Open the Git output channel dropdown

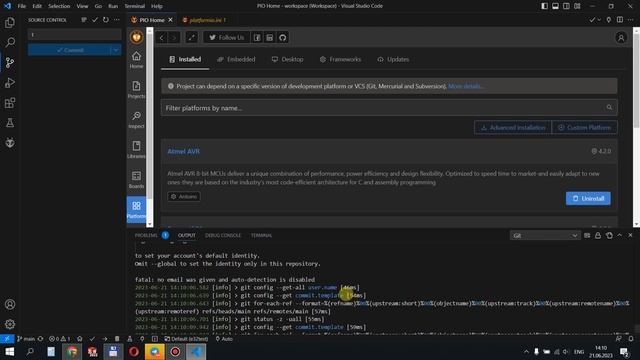point(545,236)
